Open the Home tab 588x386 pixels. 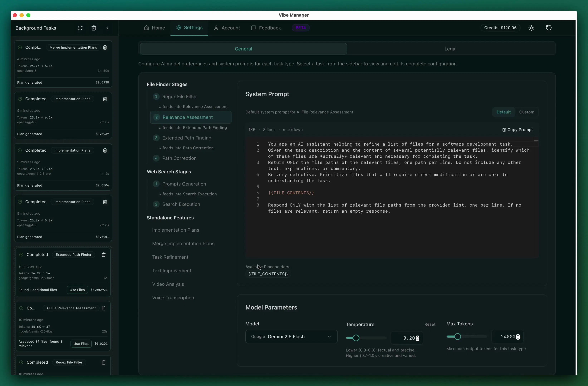tap(154, 28)
